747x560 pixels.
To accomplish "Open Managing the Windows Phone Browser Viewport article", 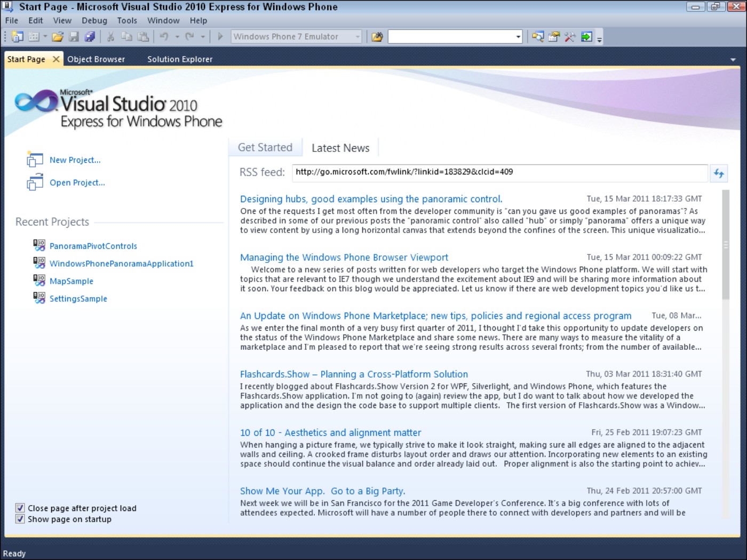I will coord(344,258).
